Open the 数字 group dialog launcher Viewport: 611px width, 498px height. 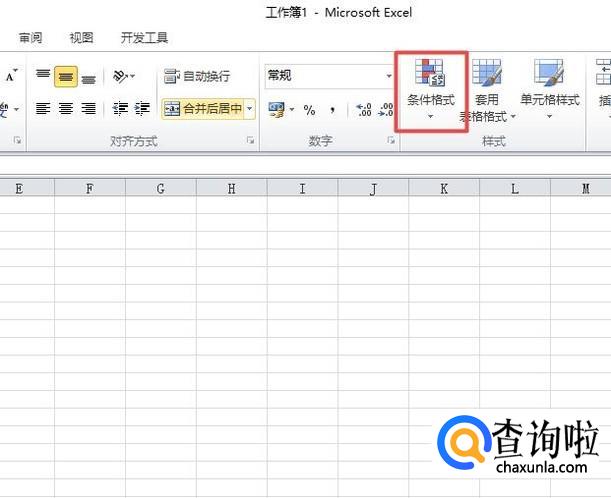tap(391, 140)
